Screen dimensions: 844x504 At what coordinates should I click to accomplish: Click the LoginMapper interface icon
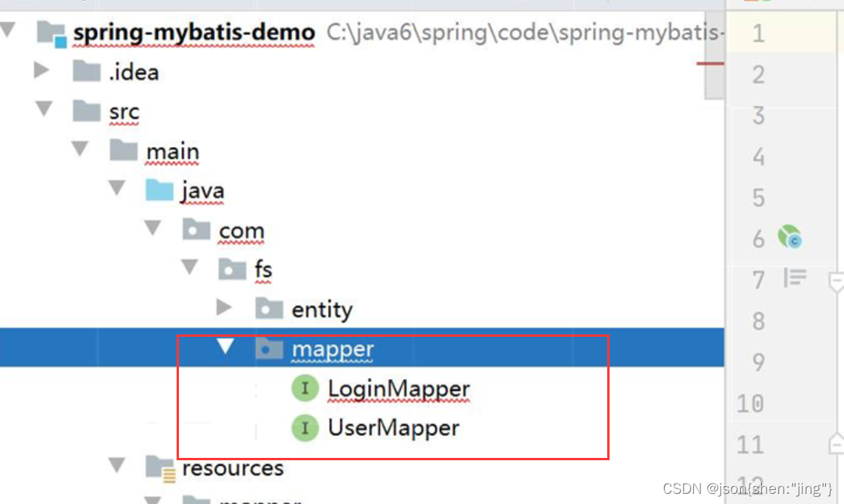click(x=306, y=388)
